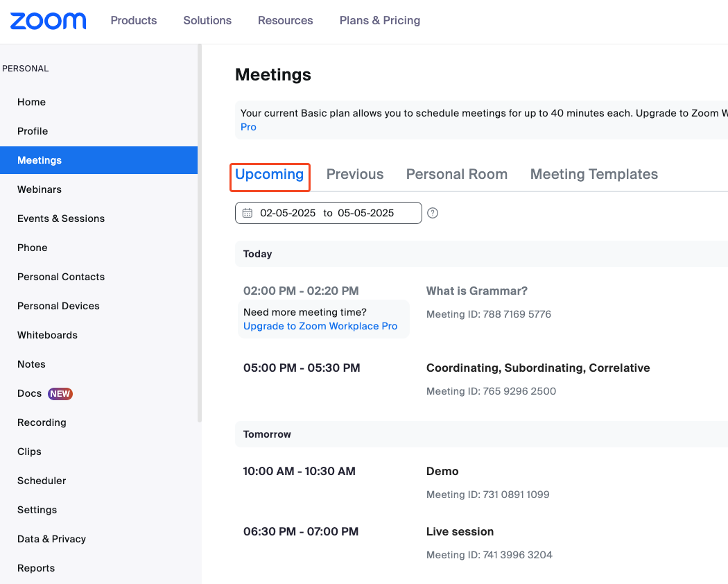The width and height of the screenshot is (728, 584).
Task: Open the Clips section
Action: (28, 452)
